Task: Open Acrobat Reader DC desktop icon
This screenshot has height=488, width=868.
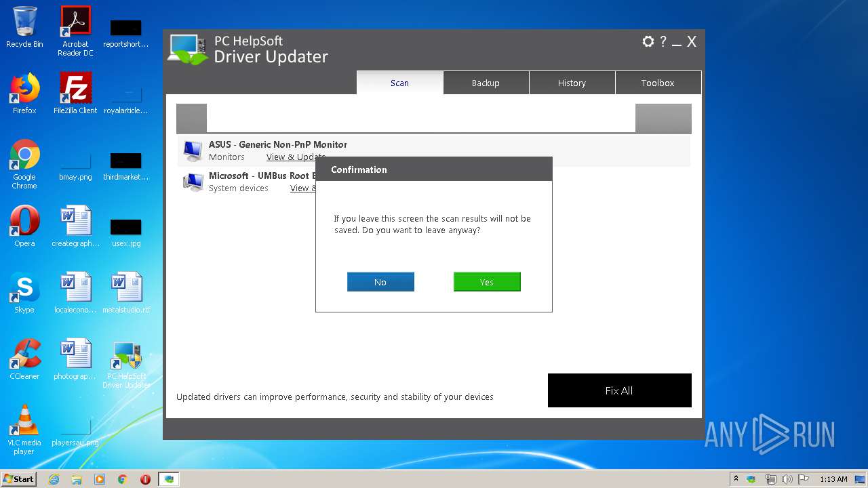Action: coord(75,31)
